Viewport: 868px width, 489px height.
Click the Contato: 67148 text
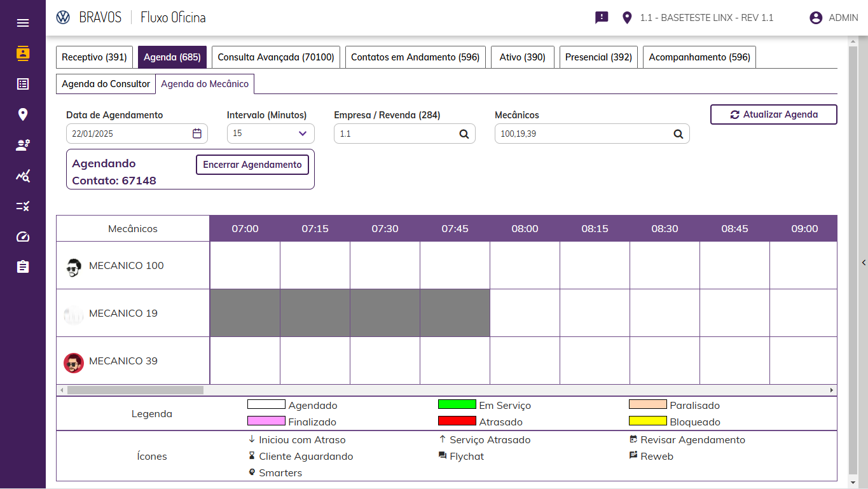pyautogui.click(x=114, y=181)
